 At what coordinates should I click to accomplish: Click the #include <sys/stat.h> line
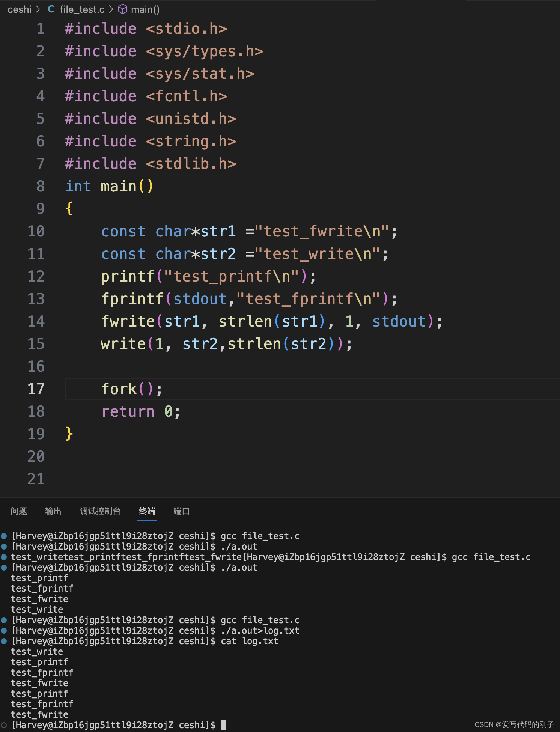160,74
